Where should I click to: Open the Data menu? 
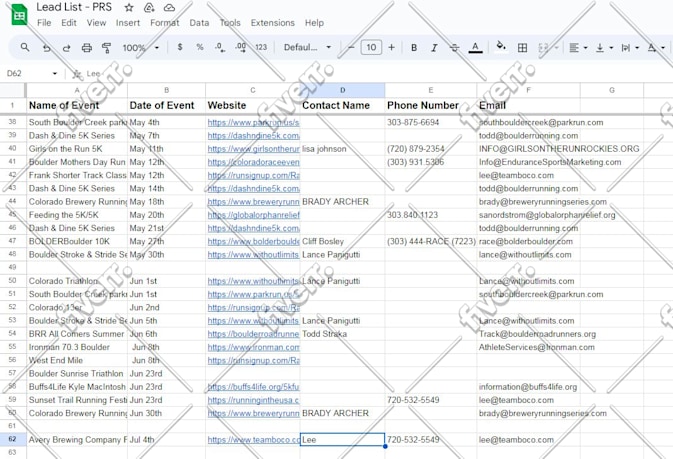(199, 23)
